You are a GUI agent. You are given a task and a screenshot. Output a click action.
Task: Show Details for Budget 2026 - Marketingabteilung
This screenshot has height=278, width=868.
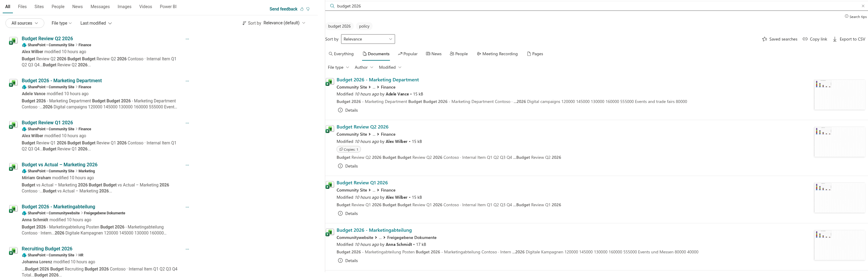pos(348,261)
